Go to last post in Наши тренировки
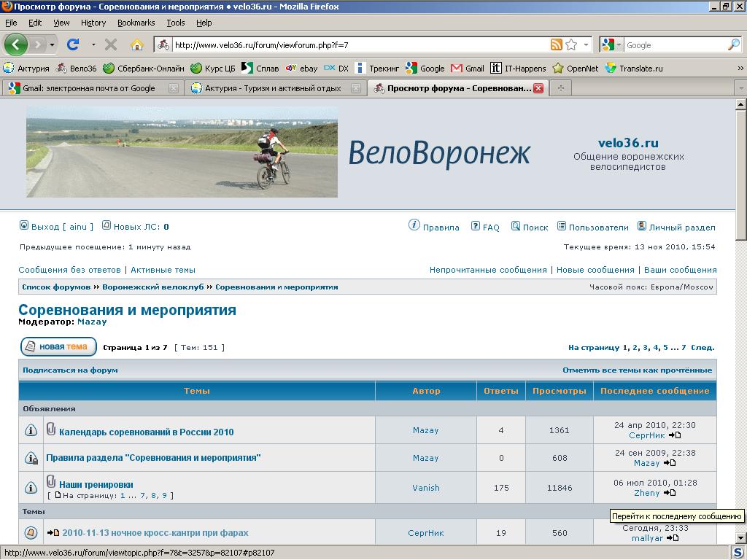Image resolution: width=747 pixels, height=560 pixels. coord(669,493)
